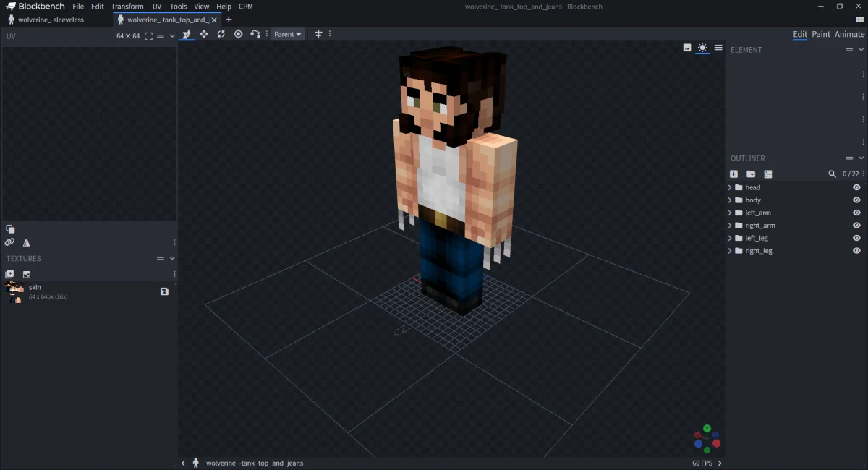
Task: Open the Parent transform space dropdown
Action: point(287,34)
